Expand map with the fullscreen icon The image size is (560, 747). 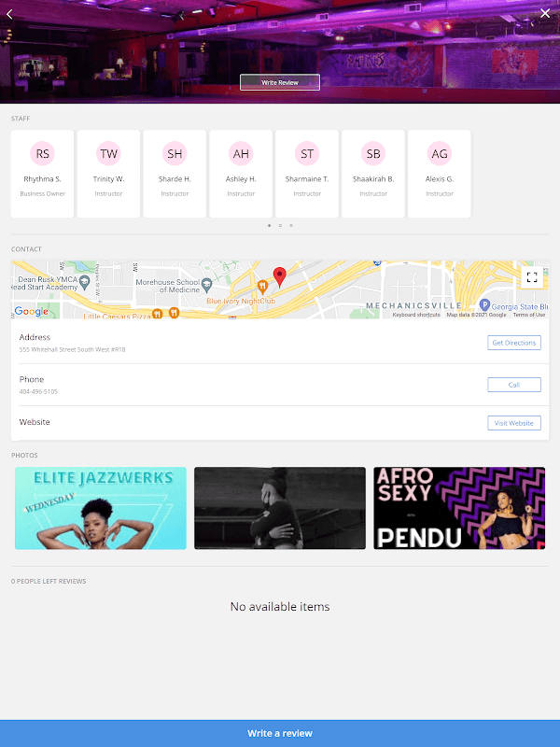pyautogui.click(x=532, y=277)
